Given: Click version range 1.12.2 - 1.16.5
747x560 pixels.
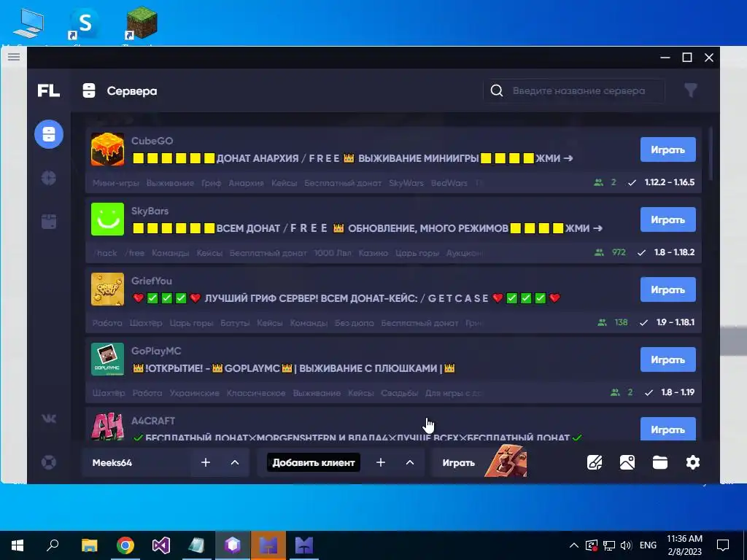Looking at the screenshot, I should pyautogui.click(x=670, y=182).
